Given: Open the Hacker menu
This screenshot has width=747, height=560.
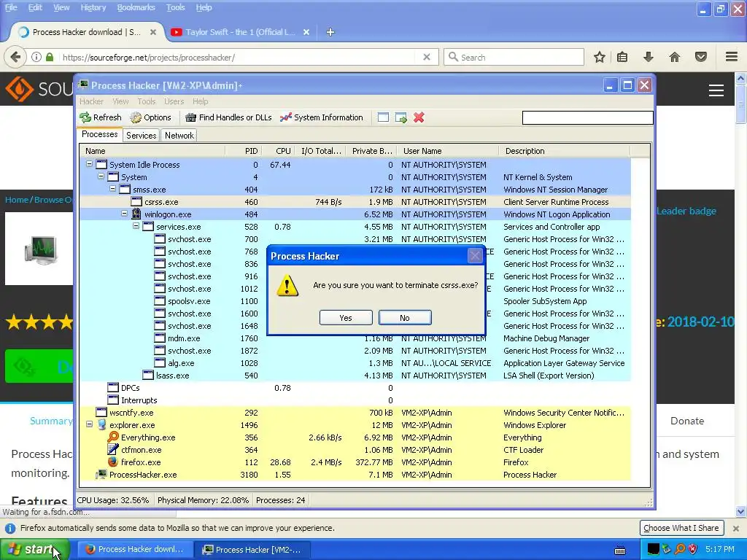Looking at the screenshot, I should coord(91,101).
